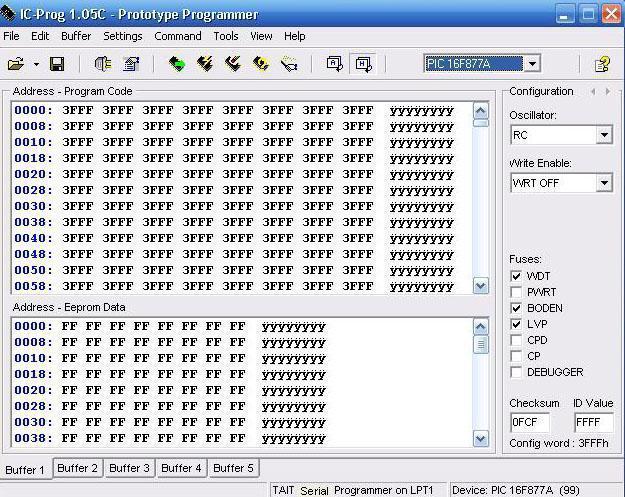
Task: Open hardware settings chip icon
Action: [x=103, y=64]
